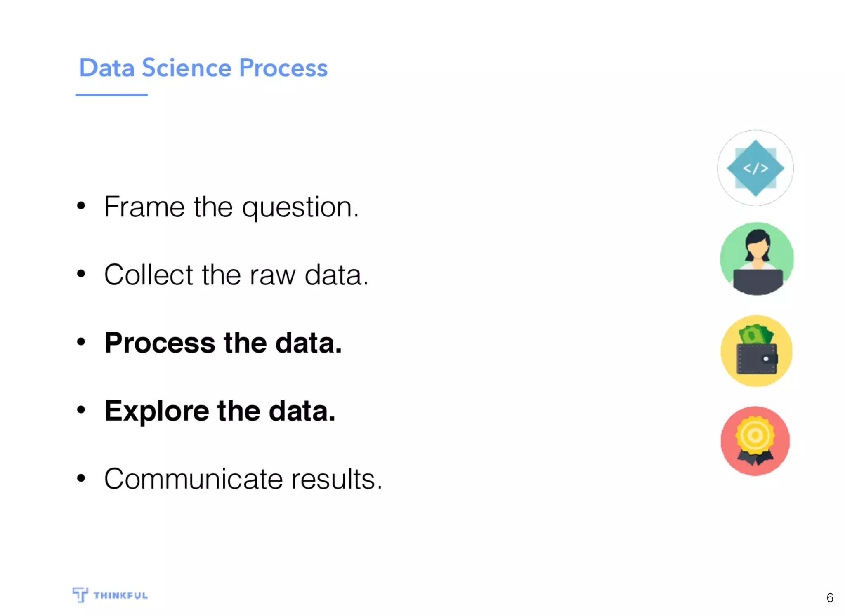Select the gold award ribbon icon
Viewport: 845px width, 616px height.
pos(755,441)
